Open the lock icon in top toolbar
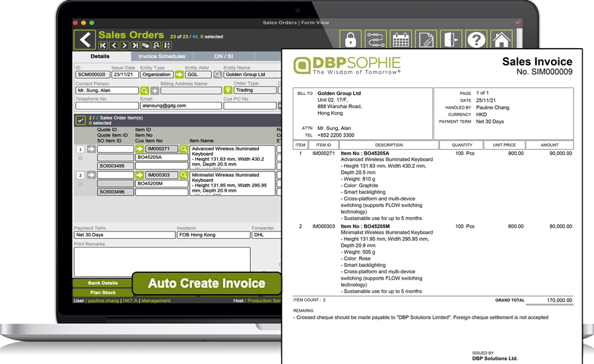 point(352,40)
